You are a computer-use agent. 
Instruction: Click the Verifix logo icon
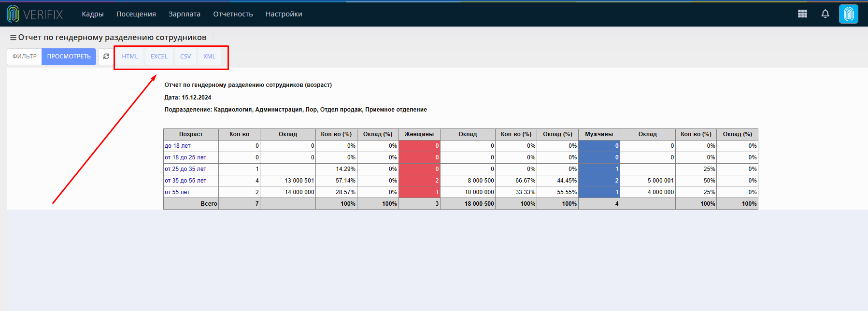click(x=13, y=14)
